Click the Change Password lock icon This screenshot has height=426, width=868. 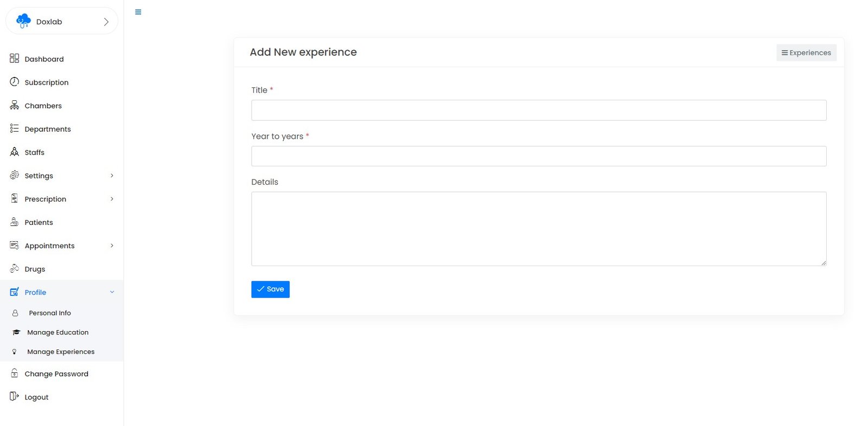coord(15,373)
